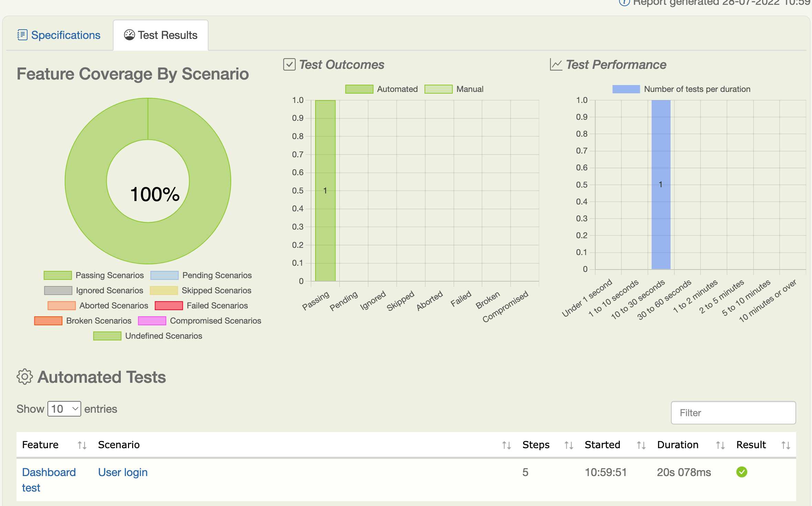
Task: Click the Failed Scenarios red swatch
Action: (x=169, y=306)
